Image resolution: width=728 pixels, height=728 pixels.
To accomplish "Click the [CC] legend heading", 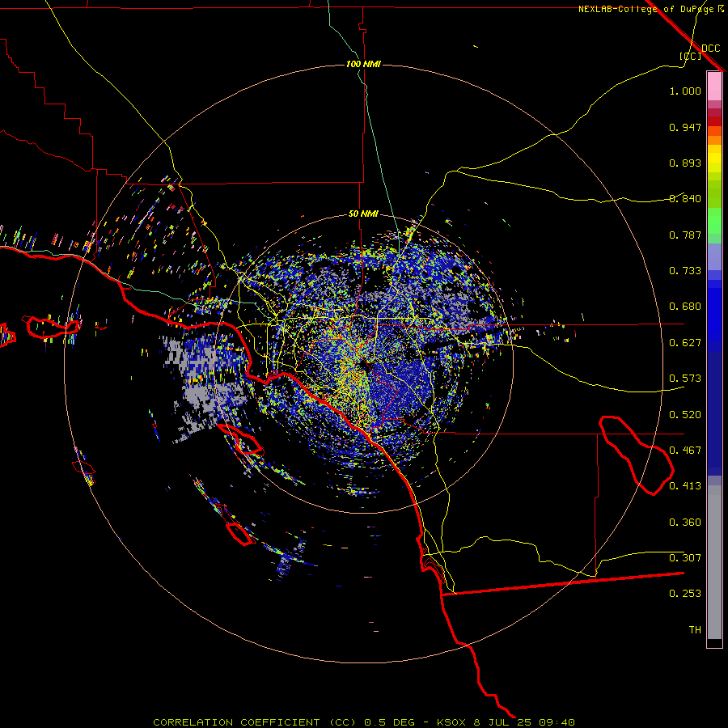I will 690,56.
